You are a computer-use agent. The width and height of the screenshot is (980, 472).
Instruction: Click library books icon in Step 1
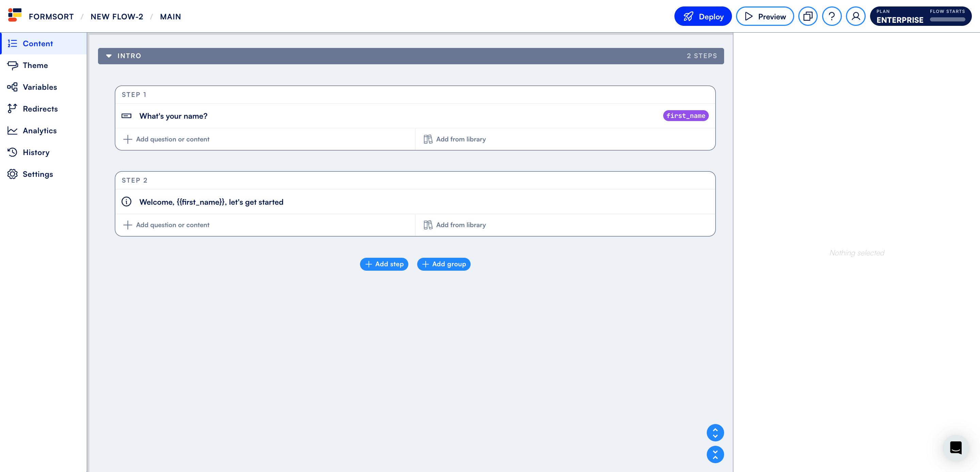coord(428,139)
